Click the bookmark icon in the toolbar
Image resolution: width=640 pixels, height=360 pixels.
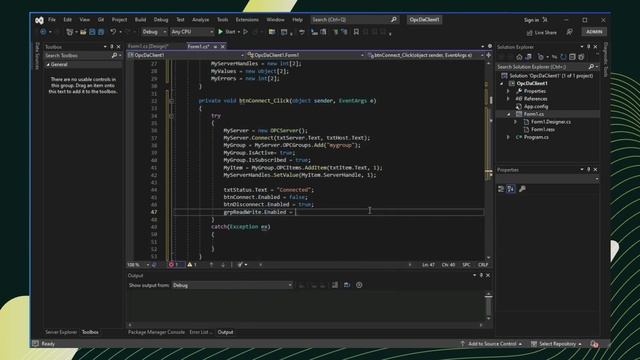[x=356, y=32]
